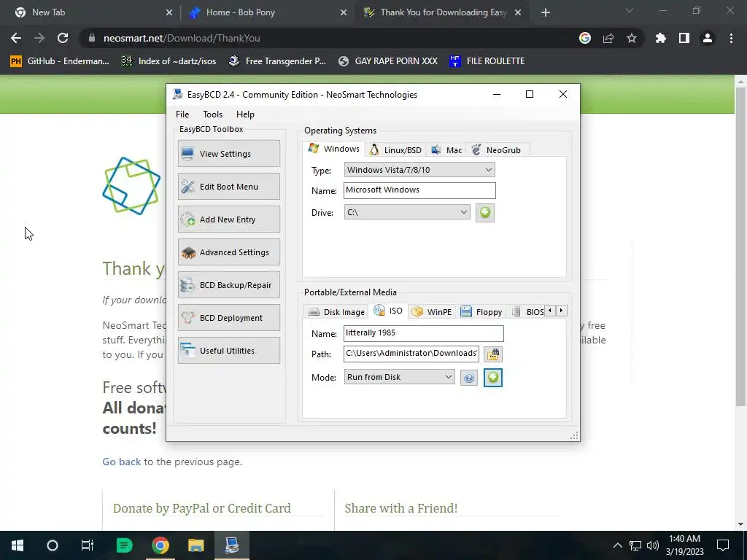Switch to BIOS media tab
This screenshot has height=560, width=747.
(528, 312)
